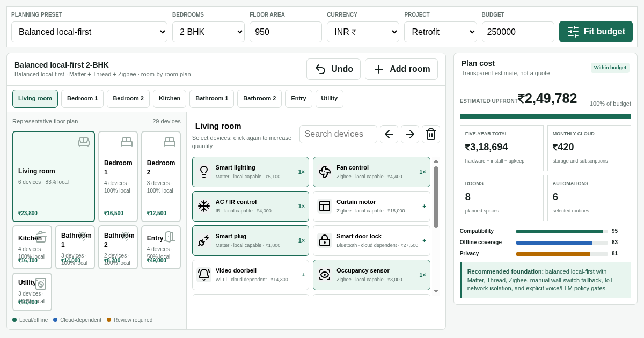Click the Occupancy sensor eye icon
Screen dimensions: 644x338
[325, 275]
